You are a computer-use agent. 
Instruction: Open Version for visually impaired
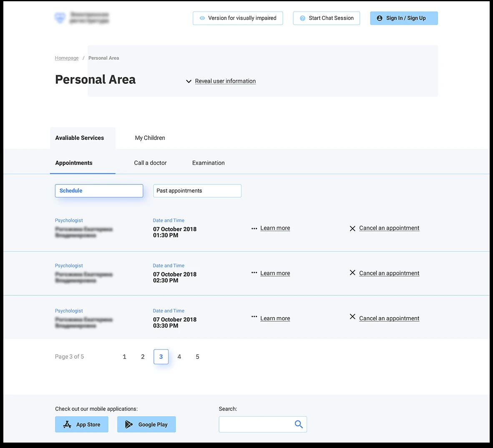tap(238, 18)
